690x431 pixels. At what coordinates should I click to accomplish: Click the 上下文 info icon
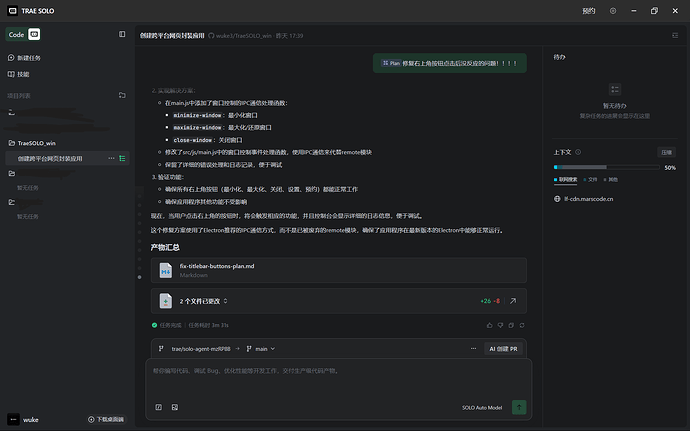(578, 152)
